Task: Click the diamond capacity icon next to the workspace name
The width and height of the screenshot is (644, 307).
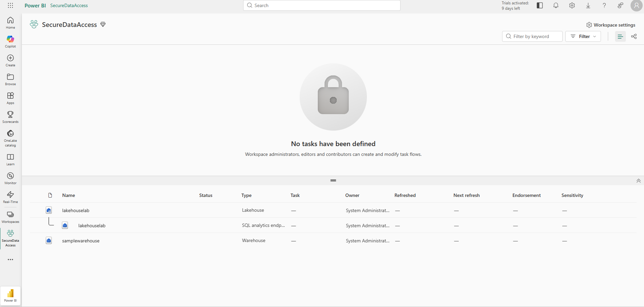Action: (x=103, y=24)
